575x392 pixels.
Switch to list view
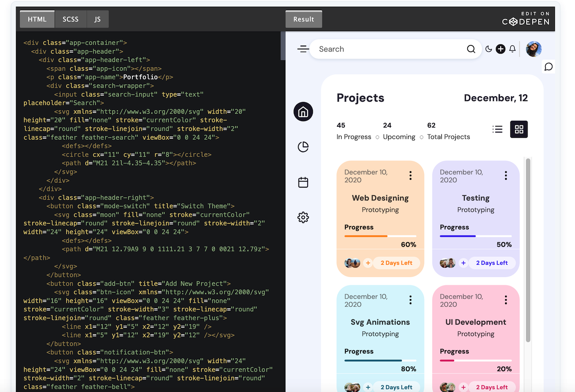coord(497,129)
